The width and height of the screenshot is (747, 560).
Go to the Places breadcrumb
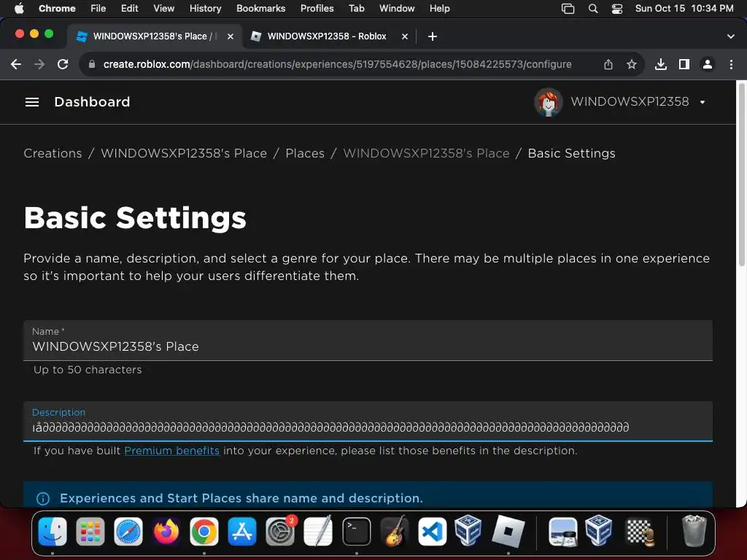click(305, 153)
